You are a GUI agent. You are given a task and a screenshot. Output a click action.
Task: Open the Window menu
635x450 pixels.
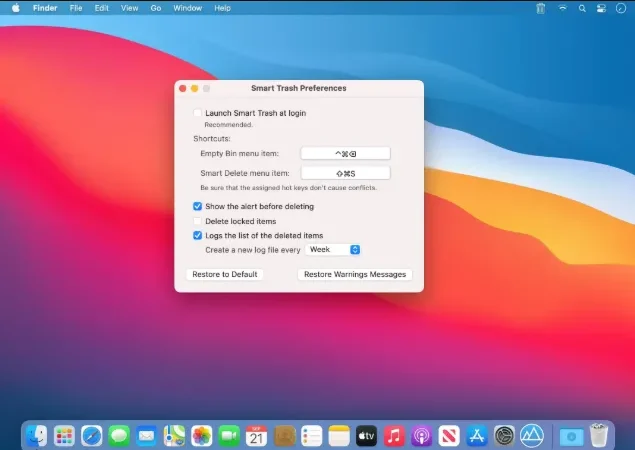coord(188,8)
